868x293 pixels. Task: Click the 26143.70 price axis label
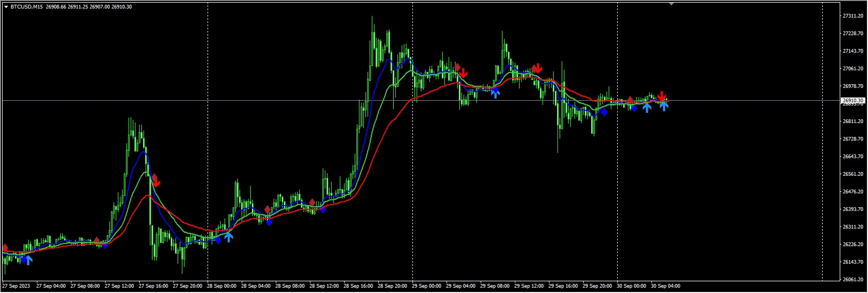pyautogui.click(x=853, y=262)
